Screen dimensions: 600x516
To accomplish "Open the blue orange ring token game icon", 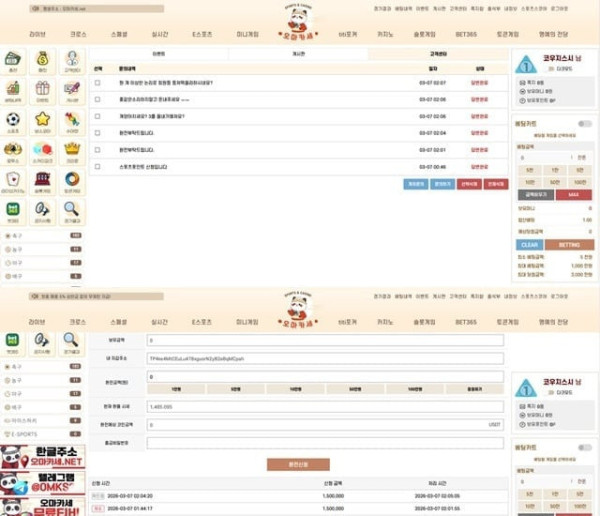I will tap(72, 182).
